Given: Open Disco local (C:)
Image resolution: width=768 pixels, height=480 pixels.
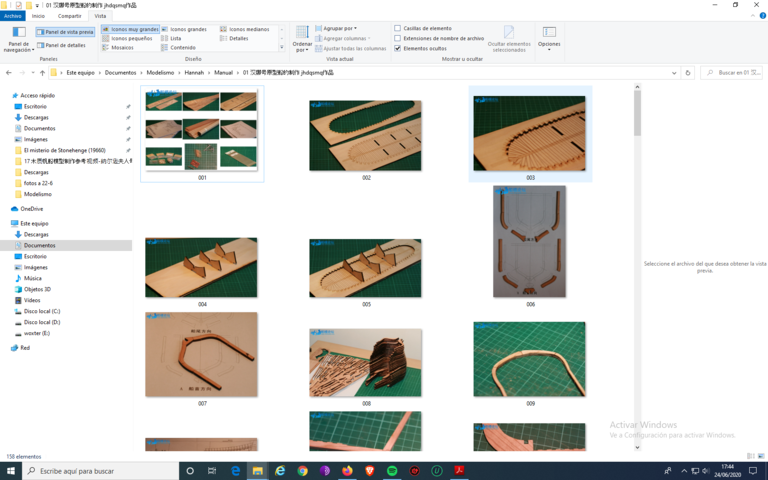Looking at the screenshot, I should (42, 312).
